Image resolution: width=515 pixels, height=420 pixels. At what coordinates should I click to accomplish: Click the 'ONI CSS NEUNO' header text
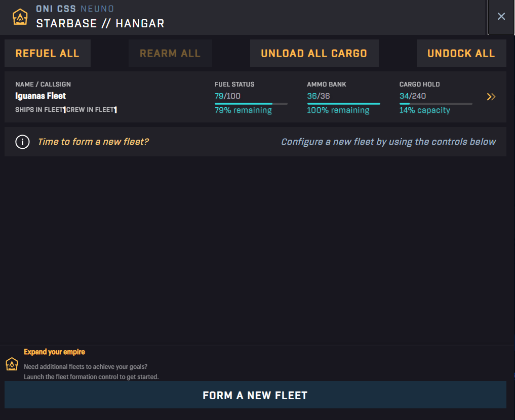tap(75, 9)
